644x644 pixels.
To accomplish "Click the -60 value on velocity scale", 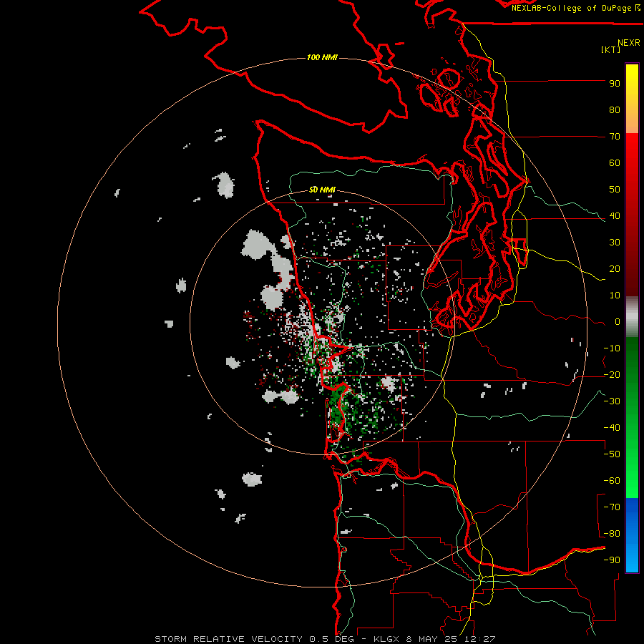I will click(x=612, y=481).
